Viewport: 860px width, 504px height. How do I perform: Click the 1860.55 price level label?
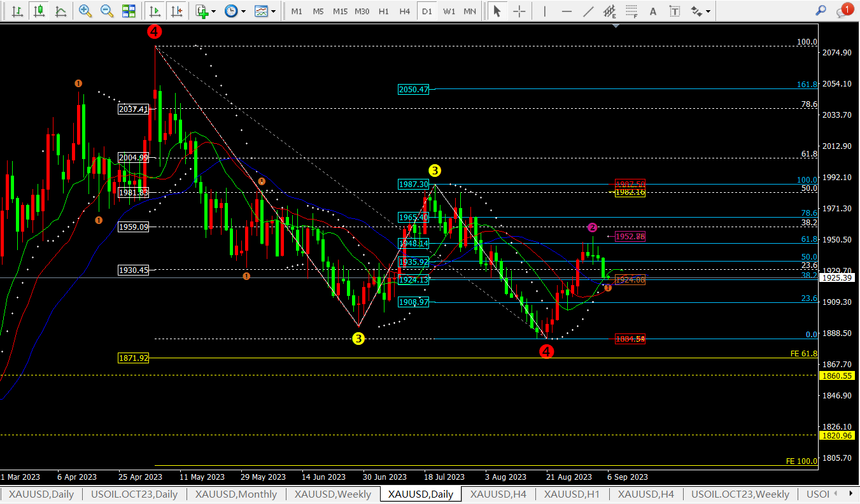pos(837,375)
